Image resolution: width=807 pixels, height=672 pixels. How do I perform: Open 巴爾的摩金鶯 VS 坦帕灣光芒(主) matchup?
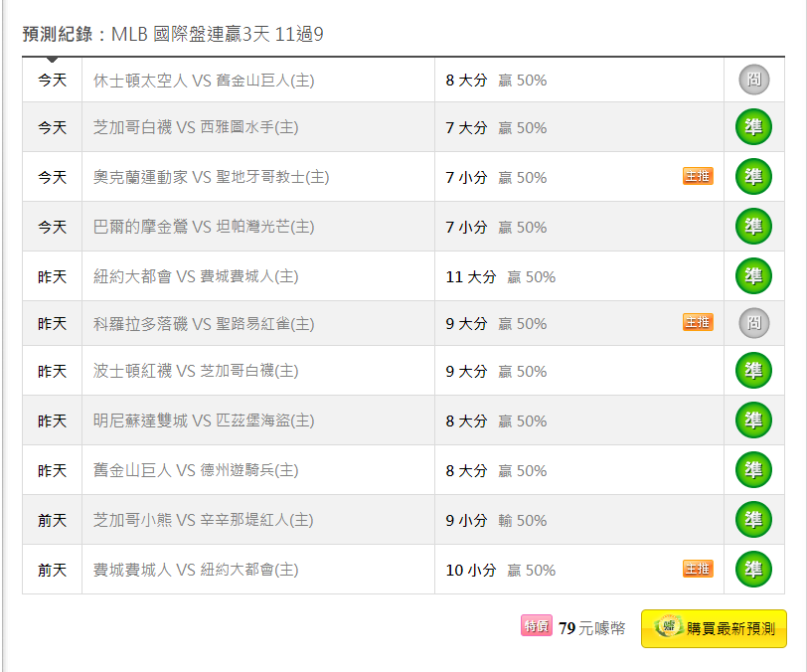point(204,227)
